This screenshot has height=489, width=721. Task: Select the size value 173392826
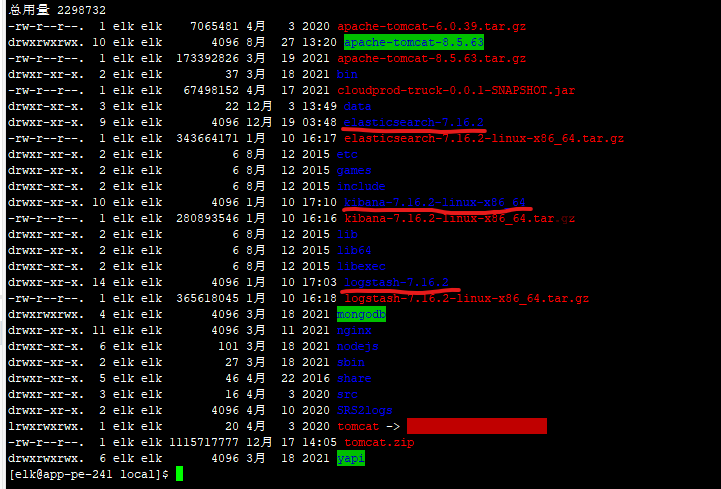(x=207, y=58)
